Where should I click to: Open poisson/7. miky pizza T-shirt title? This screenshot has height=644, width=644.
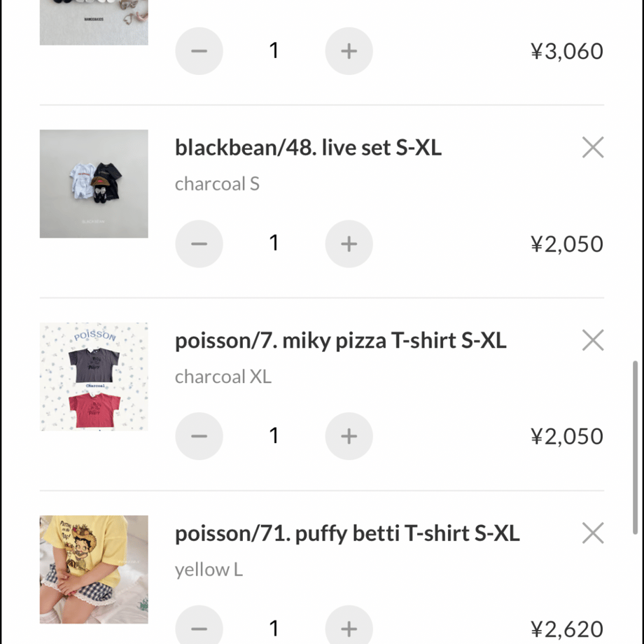pyautogui.click(x=340, y=340)
